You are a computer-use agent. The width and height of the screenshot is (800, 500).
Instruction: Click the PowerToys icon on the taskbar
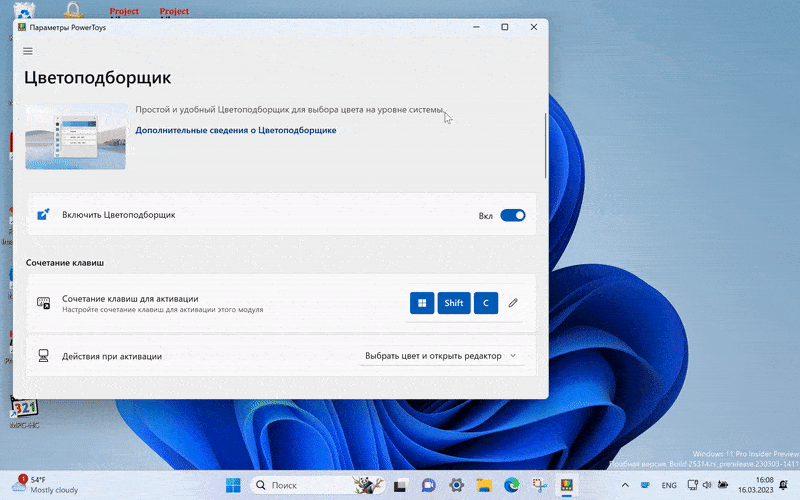click(x=567, y=485)
